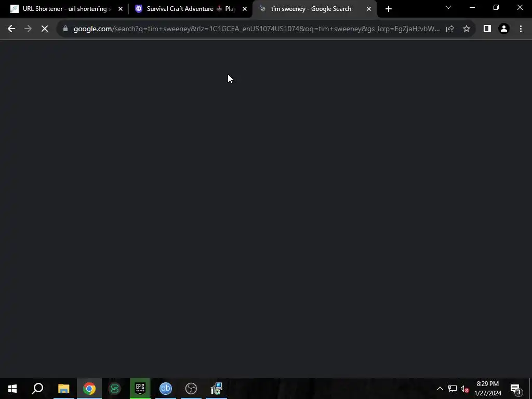
Task: Go back to the previous page
Action: coord(11,29)
